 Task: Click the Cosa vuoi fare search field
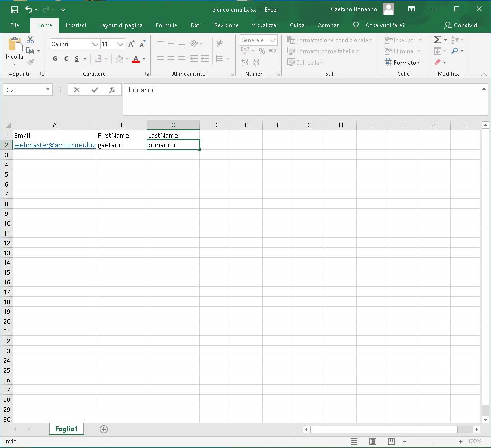tap(385, 25)
